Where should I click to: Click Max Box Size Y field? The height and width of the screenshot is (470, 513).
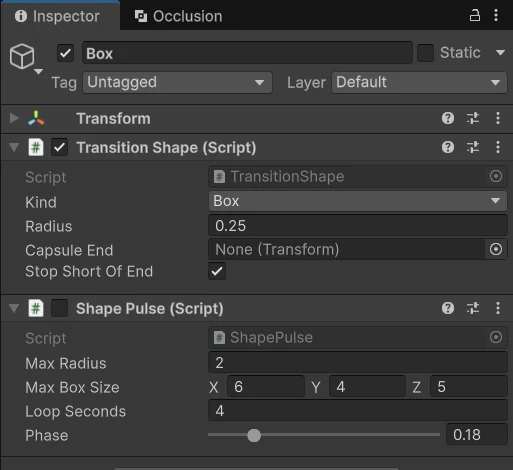click(x=367, y=387)
